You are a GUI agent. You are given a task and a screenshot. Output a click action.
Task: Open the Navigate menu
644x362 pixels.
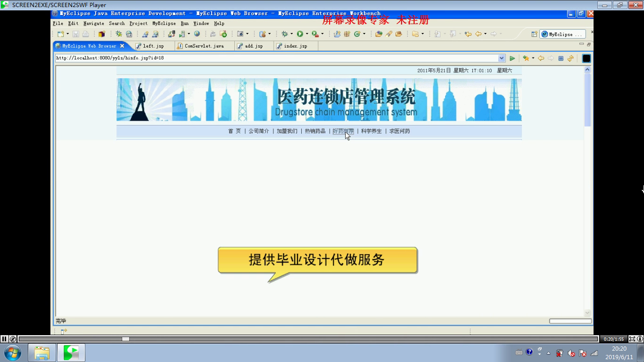click(94, 23)
